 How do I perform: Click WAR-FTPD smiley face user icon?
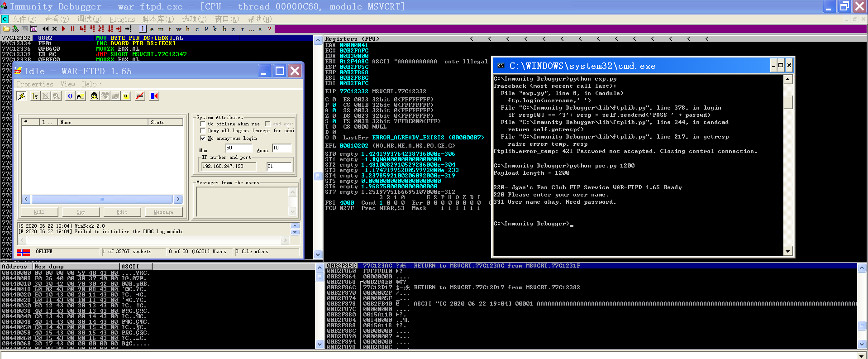(94, 96)
